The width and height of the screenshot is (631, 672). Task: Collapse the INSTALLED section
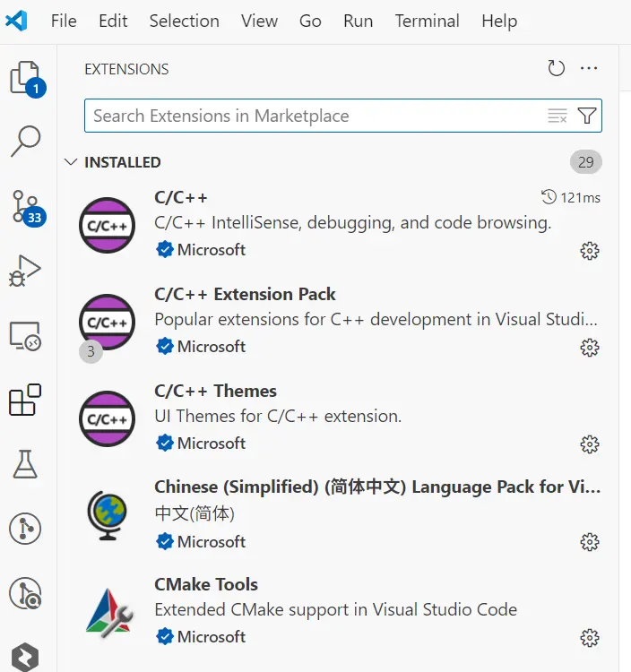pyautogui.click(x=70, y=162)
